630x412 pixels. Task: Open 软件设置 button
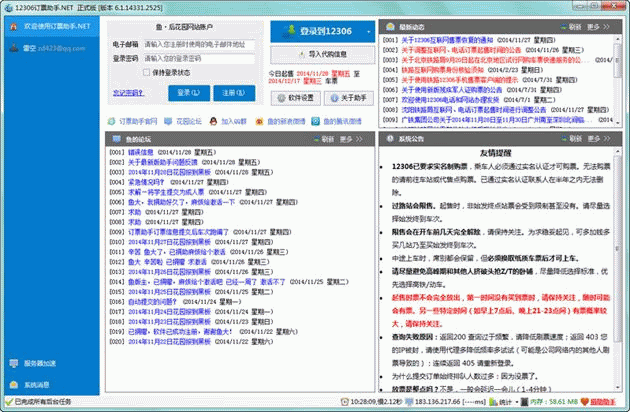click(296, 98)
